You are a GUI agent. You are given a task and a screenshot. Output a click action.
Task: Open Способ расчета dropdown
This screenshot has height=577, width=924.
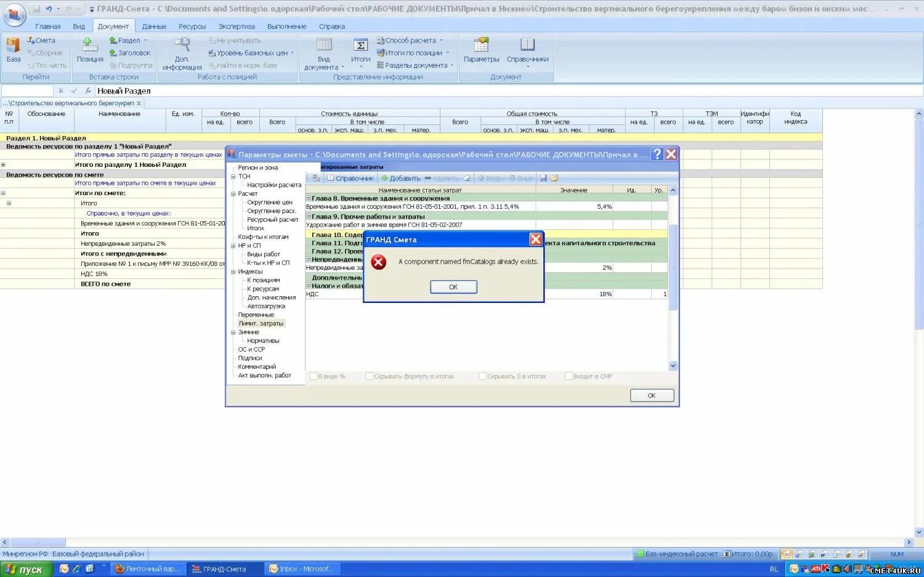(x=441, y=41)
